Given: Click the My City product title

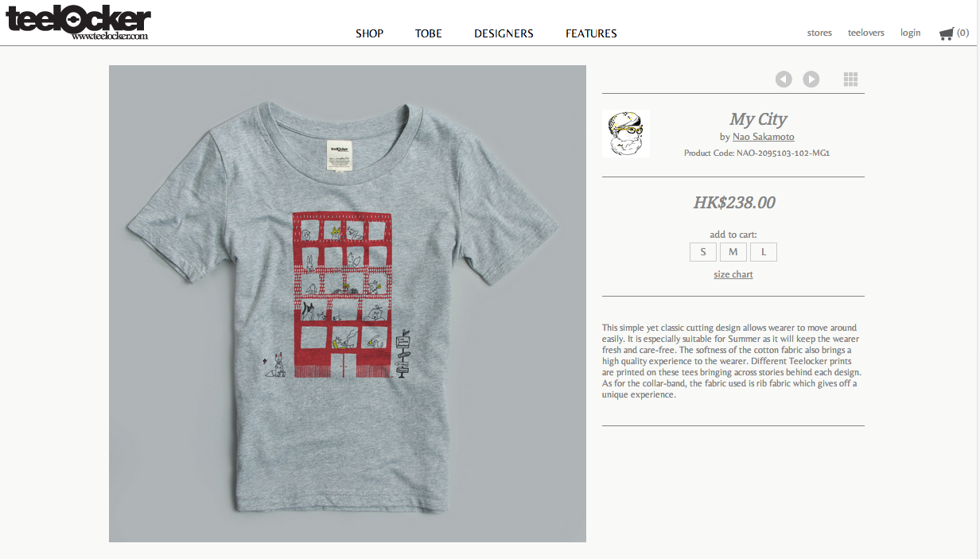Looking at the screenshot, I should pyautogui.click(x=758, y=119).
